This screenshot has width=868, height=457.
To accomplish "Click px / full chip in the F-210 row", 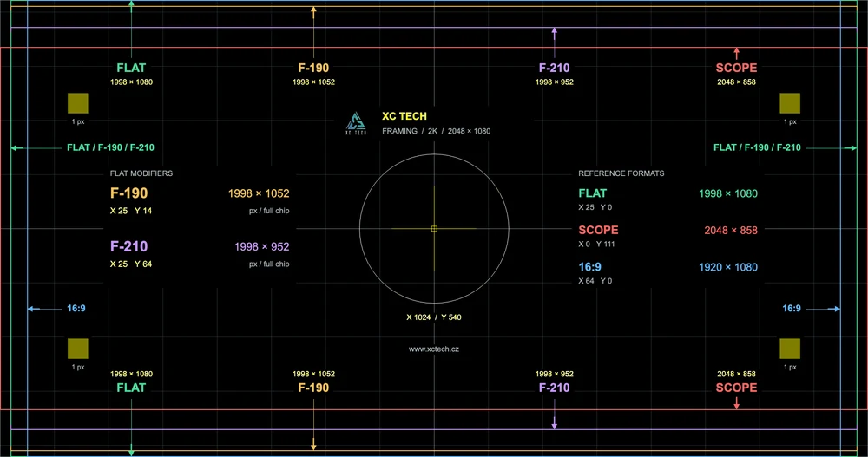I will (269, 264).
